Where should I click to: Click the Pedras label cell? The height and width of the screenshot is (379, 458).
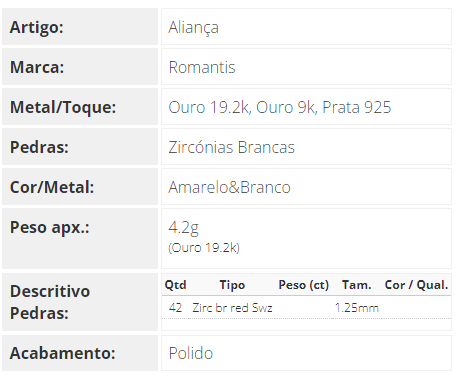click(80, 147)
